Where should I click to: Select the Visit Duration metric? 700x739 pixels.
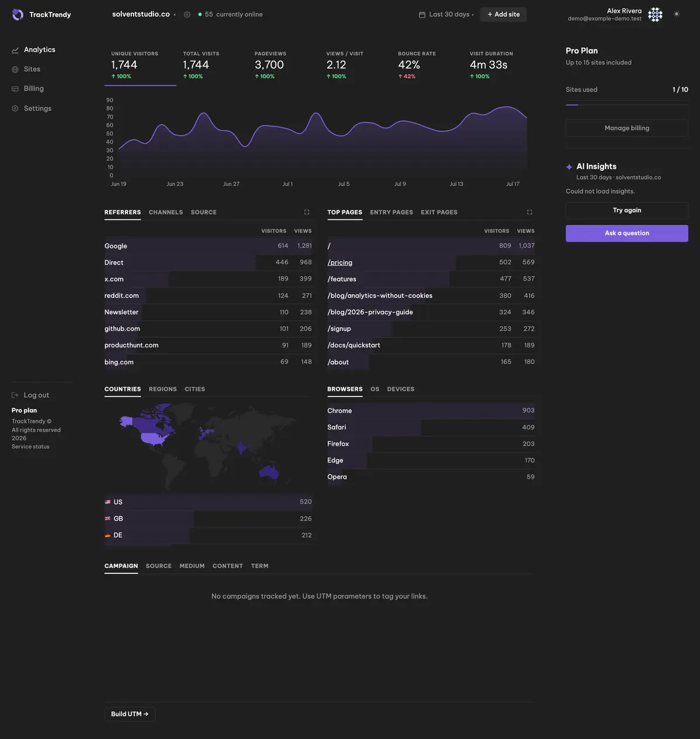499,65
